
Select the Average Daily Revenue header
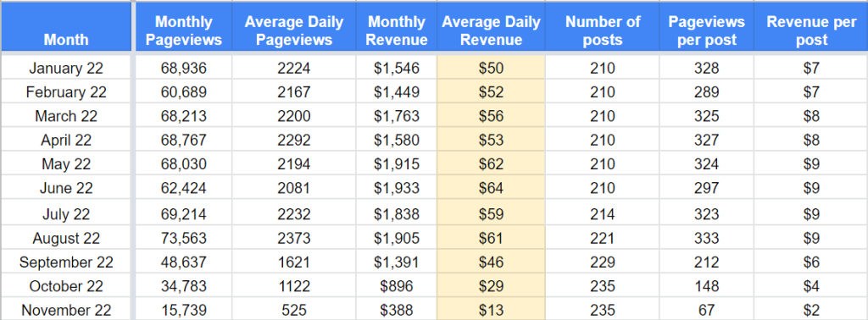click(x=491, y=27)
